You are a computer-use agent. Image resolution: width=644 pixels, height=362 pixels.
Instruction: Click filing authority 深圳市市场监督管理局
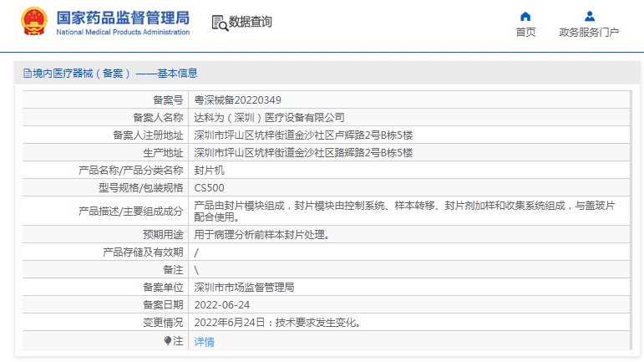coord(244,287)
